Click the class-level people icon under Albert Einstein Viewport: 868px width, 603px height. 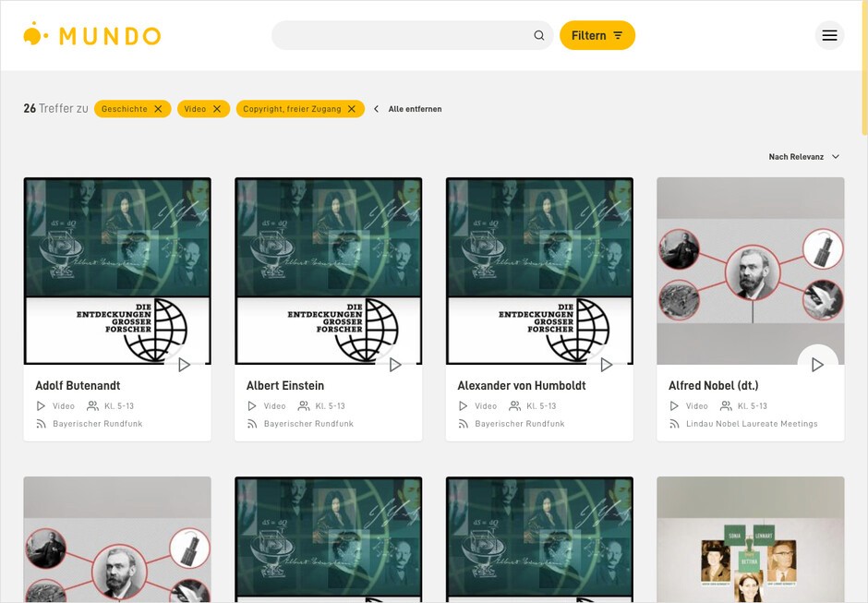click(x=304, y=406)
